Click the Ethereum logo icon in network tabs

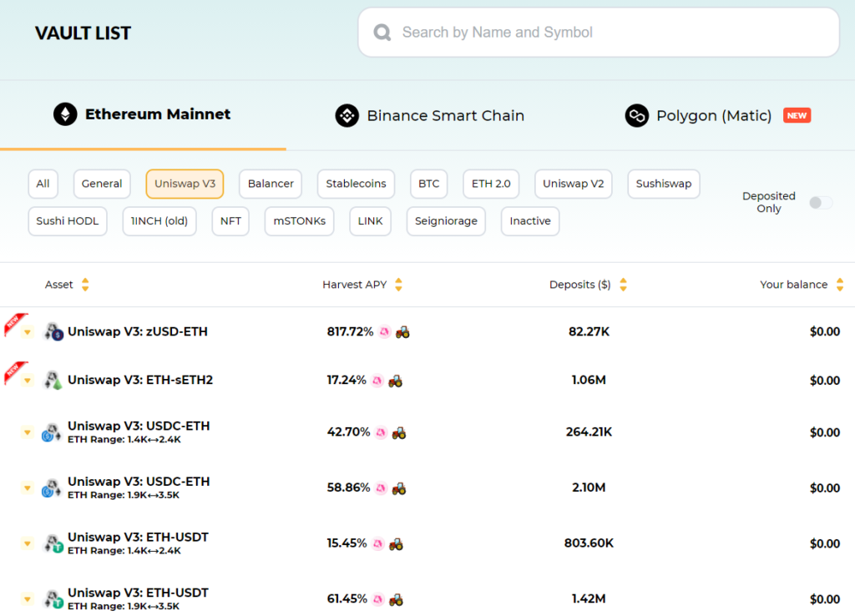pos(65,114)
